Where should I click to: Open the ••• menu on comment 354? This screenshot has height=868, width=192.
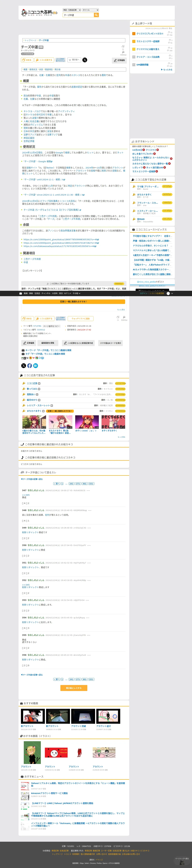[88, 618]
